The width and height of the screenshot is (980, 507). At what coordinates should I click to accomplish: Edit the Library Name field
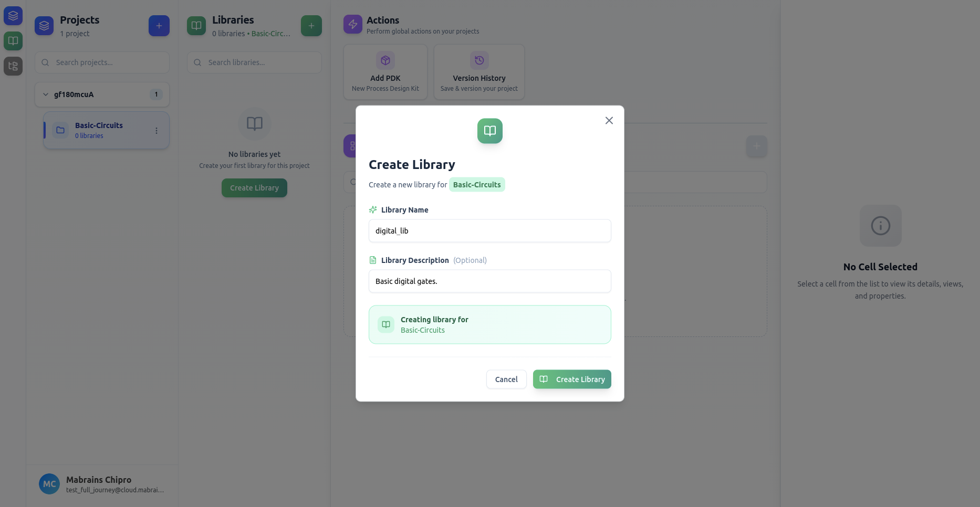click(x=489, y=230)
